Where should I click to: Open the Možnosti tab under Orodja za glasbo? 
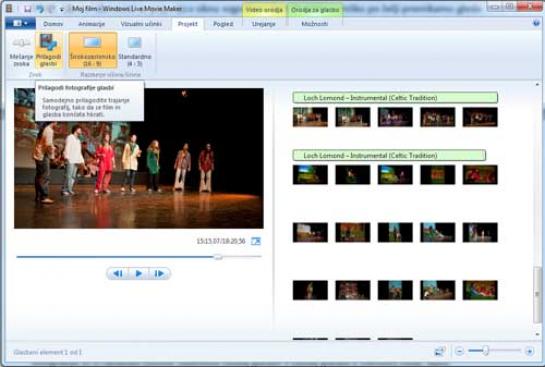click(x=315, y=24)
